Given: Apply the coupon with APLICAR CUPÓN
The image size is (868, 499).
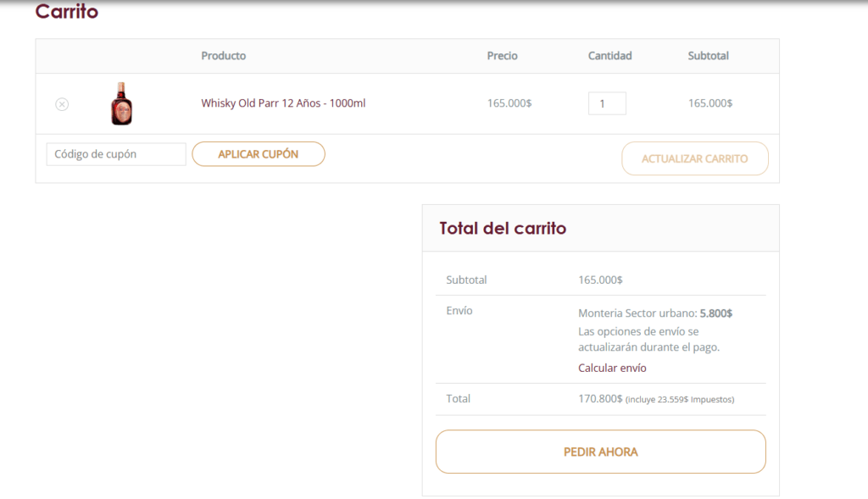Looking at the screenshot, I should [259, 154].
